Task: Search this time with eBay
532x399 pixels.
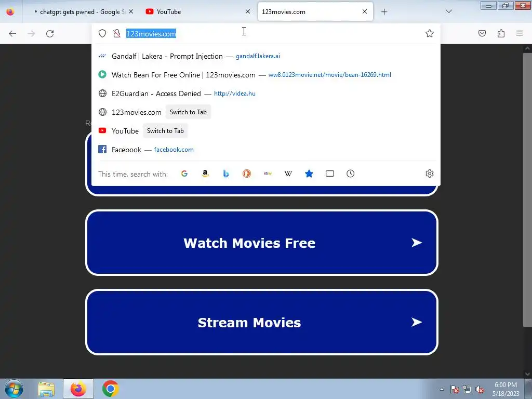Action: click(268, 174)
